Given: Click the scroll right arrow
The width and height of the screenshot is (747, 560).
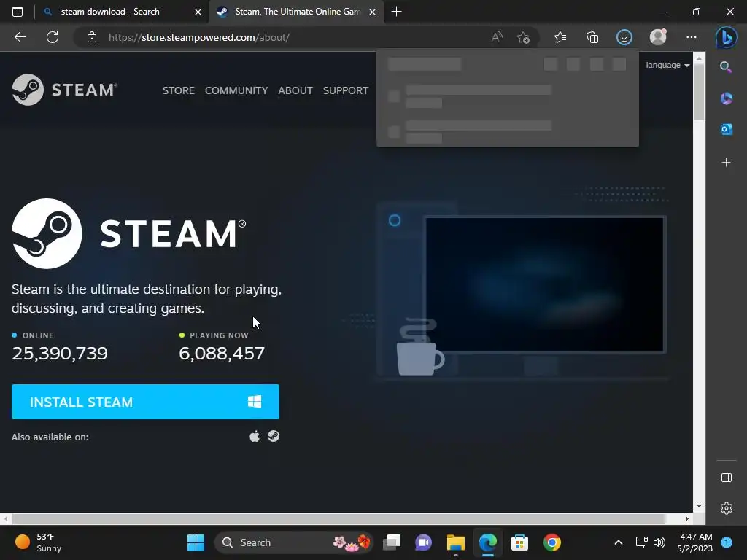Looking at the screenshot, I should [x=687, y=518].
